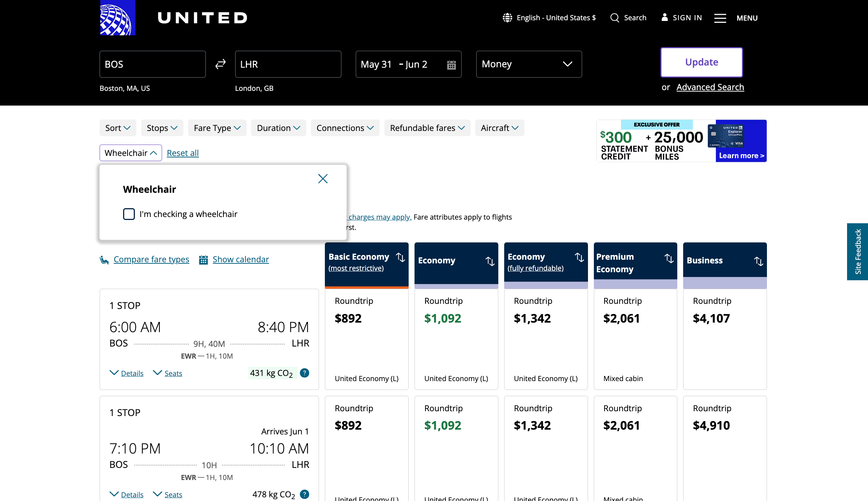Collapse the Wheelchair filter toggle

tap(130, 153)
